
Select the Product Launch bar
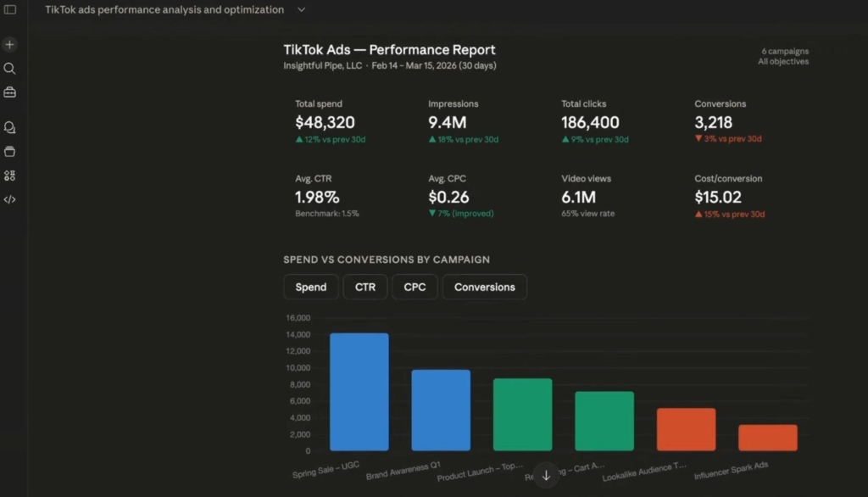point(522,415)
